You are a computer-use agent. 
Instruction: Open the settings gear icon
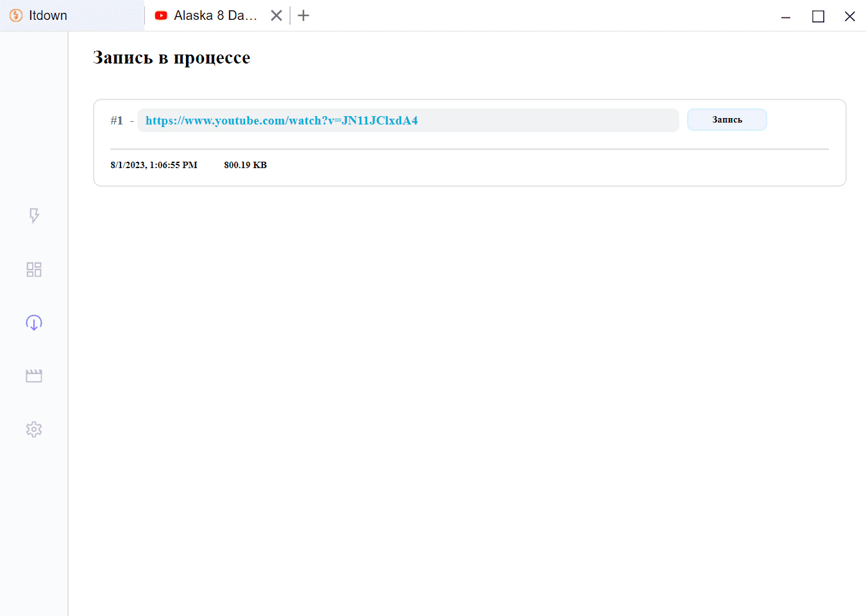pyautogui.click(x=34, y=429)
